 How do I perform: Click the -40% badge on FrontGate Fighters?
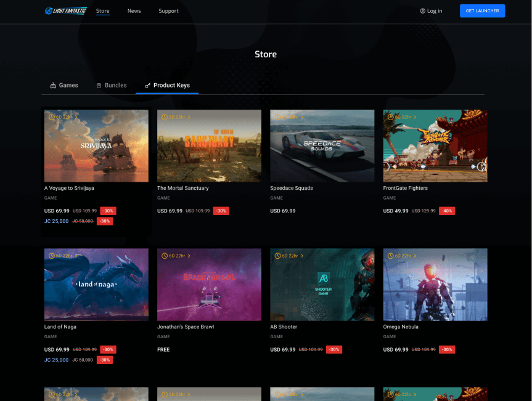(x=447, y=211)
